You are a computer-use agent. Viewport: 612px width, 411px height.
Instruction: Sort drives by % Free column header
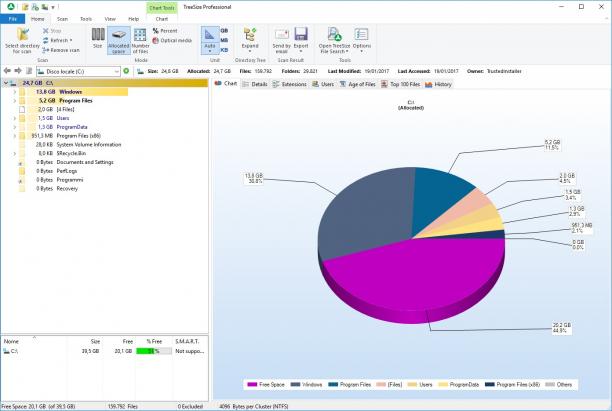click(x=154, y=341)
